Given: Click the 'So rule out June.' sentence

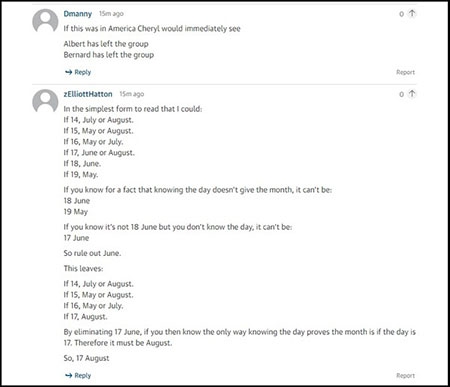Looking at the screenshot, I should click(x=92, y=253).
